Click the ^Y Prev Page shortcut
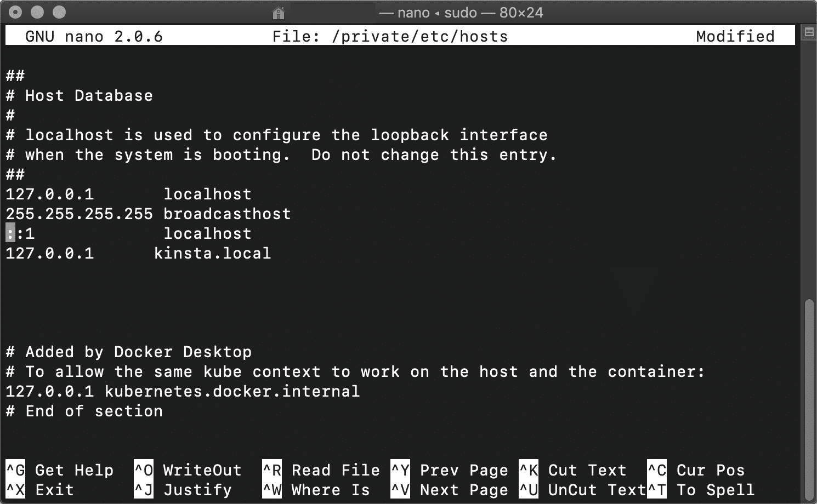This screenshot has width=817, height=504. point(450,470)
